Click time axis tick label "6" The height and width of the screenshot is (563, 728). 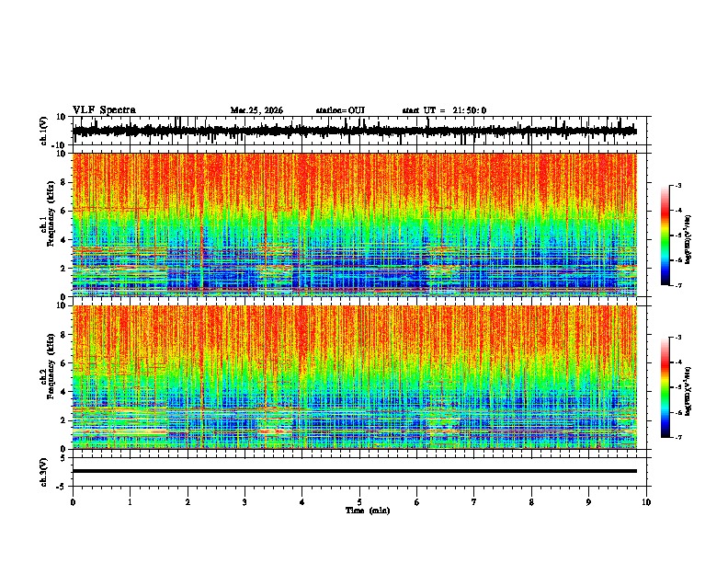click(x=417, y=502)
